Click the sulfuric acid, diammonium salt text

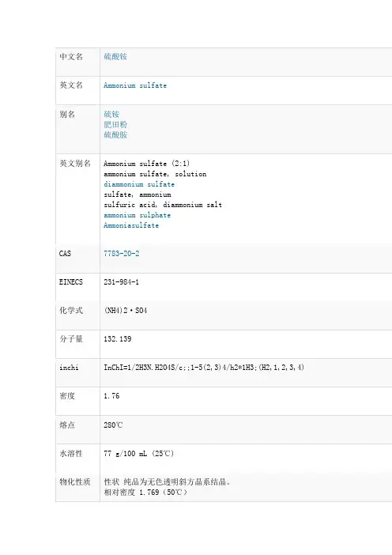(x=163, y=205)
